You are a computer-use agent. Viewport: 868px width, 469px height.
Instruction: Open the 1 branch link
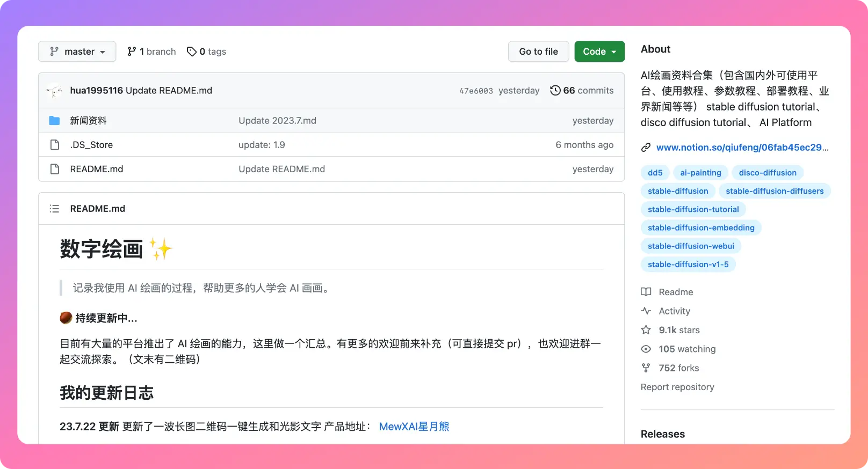(151, 52)
